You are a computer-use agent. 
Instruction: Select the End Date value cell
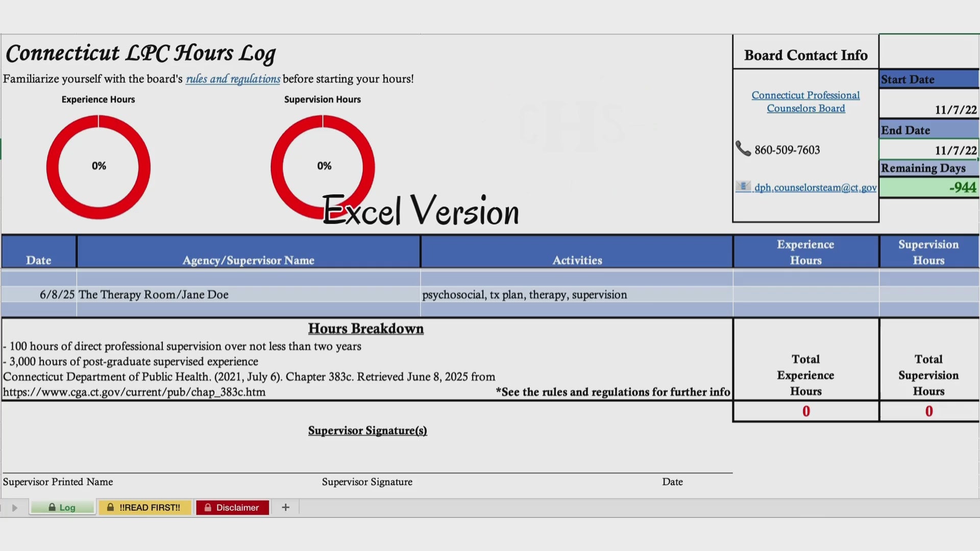pyautogui.click(x=929, y=149)
